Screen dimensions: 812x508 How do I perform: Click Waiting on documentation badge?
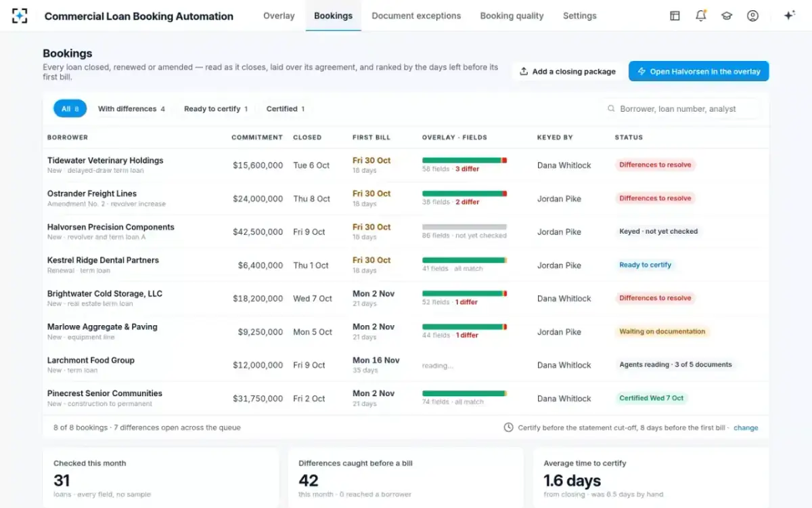point(662,331)
